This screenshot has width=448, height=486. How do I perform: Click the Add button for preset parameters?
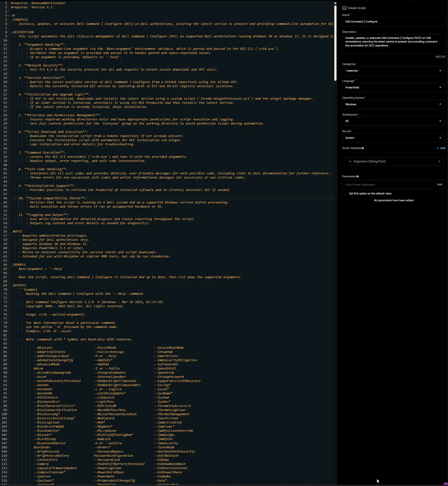(439, 185)
